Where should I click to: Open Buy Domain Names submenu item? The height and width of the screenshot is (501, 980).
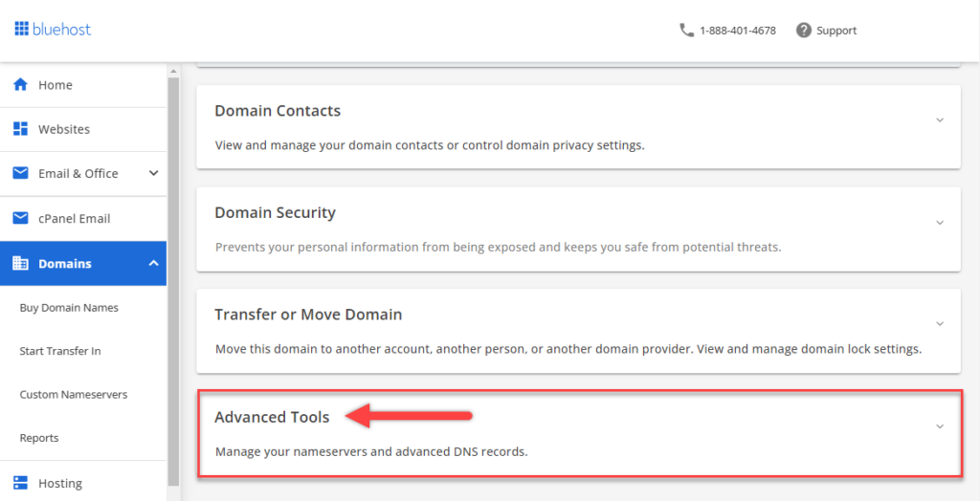[69, 308]
